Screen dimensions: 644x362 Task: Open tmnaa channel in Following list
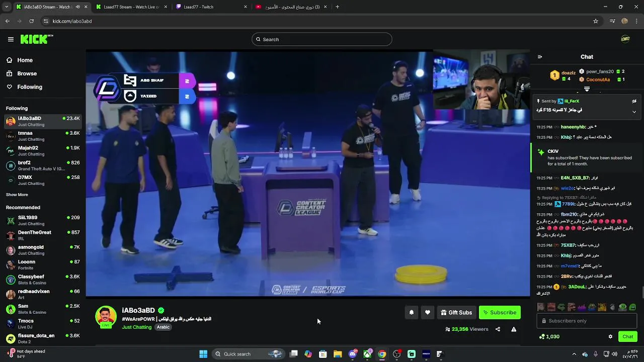coord(43,136)
